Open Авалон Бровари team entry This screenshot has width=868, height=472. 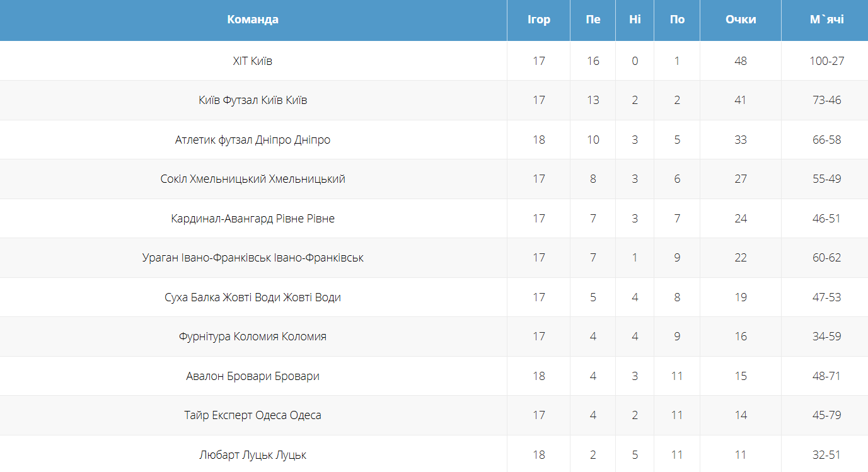coord(253,376)
